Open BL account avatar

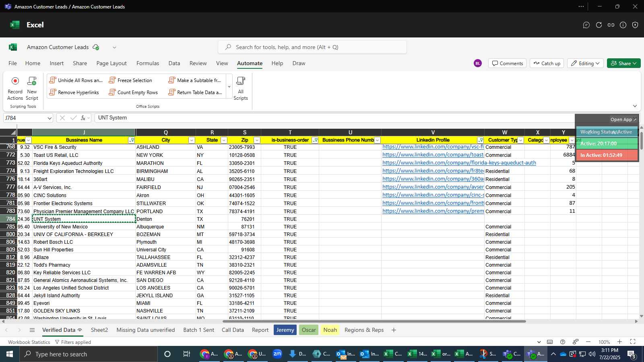coord(478,63)
